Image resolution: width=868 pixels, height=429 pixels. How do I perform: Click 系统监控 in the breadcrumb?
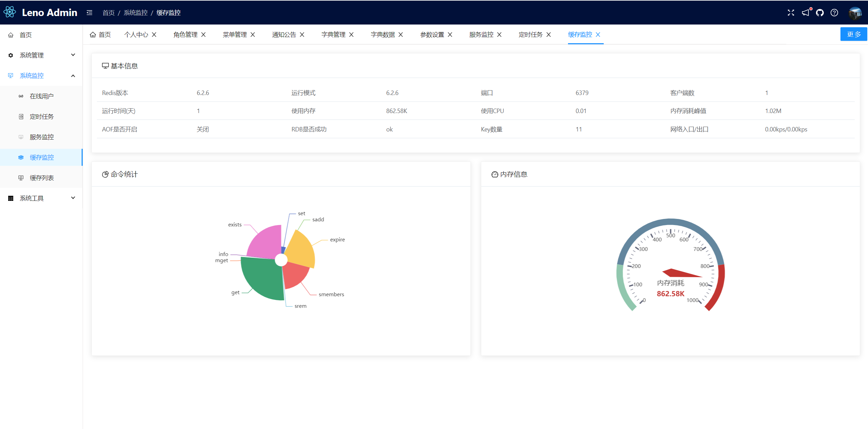(x=135, y=13)
